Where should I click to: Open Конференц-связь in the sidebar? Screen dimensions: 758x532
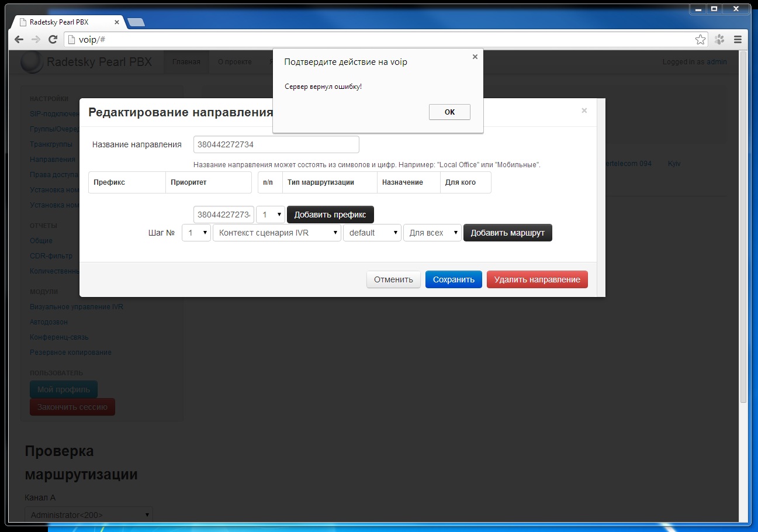pos(59,337)
